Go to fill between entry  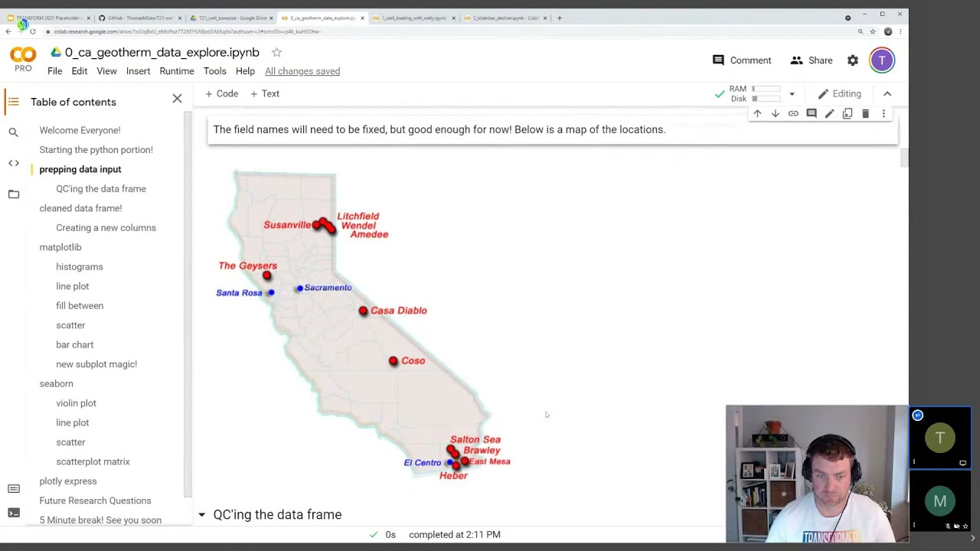click(79, 306)
